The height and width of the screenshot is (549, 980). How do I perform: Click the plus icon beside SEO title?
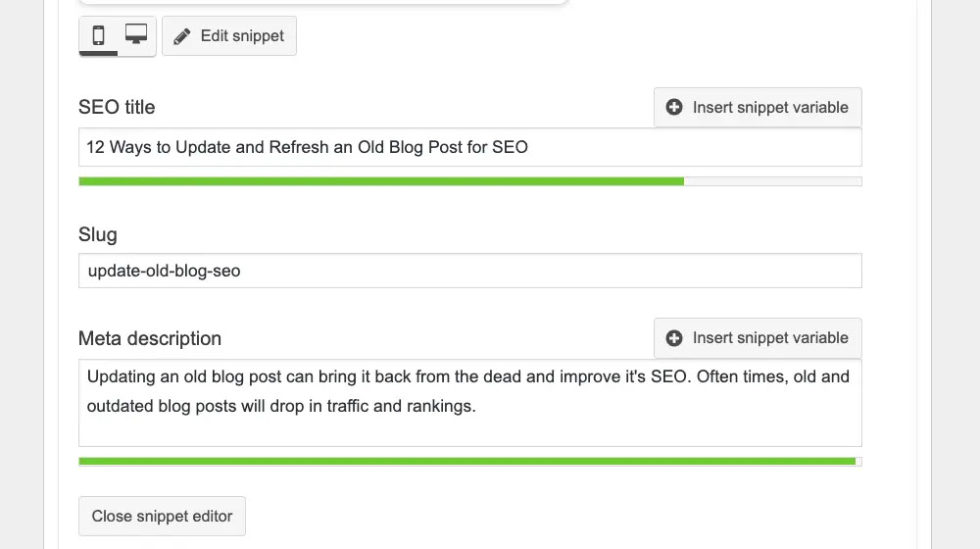(674, 108)
